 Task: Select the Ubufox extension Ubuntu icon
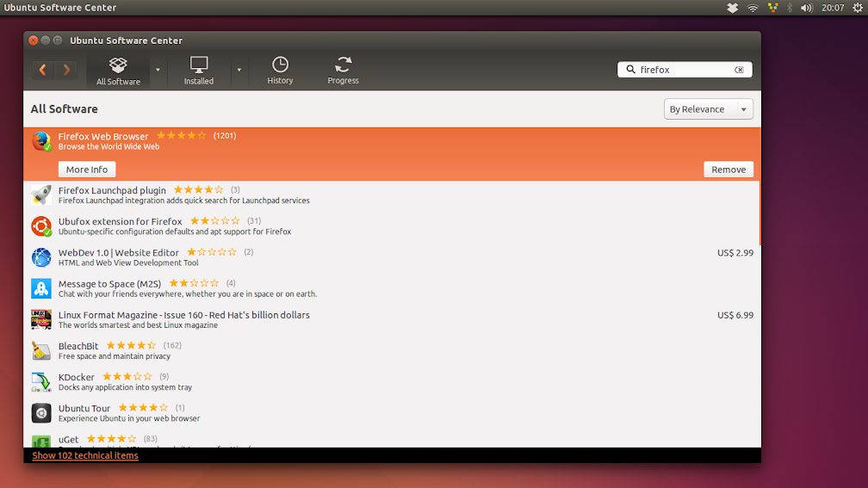[x=41, y=226]
